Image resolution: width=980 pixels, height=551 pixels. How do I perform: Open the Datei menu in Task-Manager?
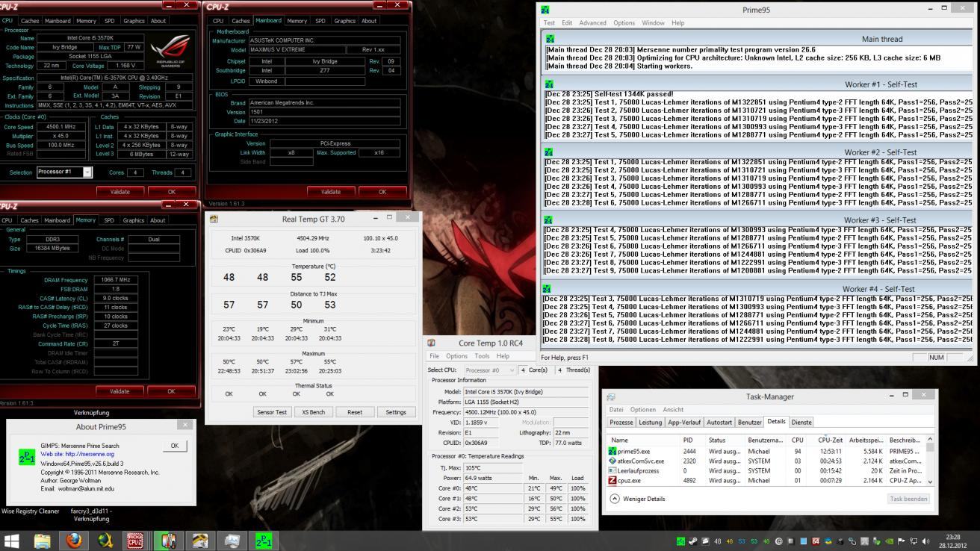coord(616,410)
